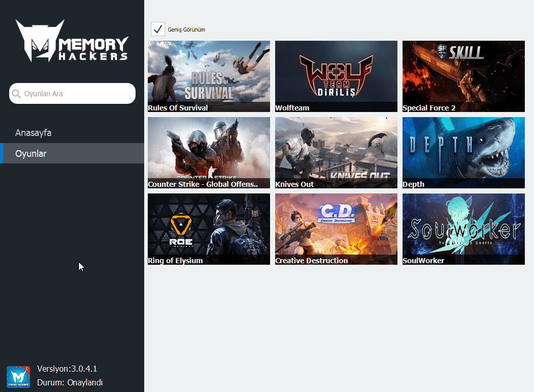Screen dimensions: 534x392
Task: Click the search magnifier icon
Action: 16,94
